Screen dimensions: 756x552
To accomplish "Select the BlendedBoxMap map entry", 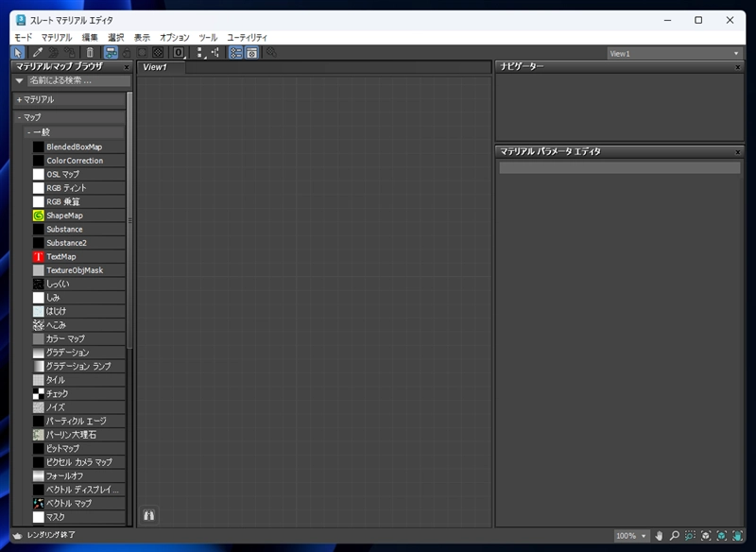I will [x=78, y=147].
